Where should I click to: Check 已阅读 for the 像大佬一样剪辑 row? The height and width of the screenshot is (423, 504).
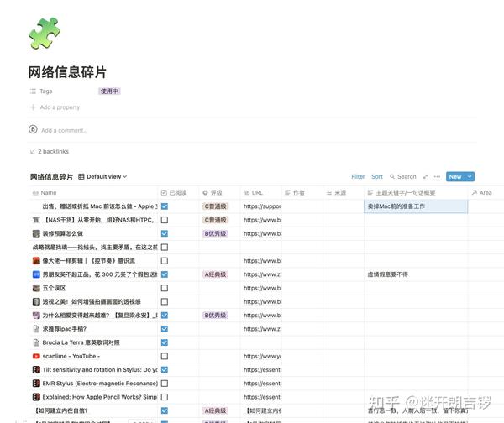click(x=165, y=261)
